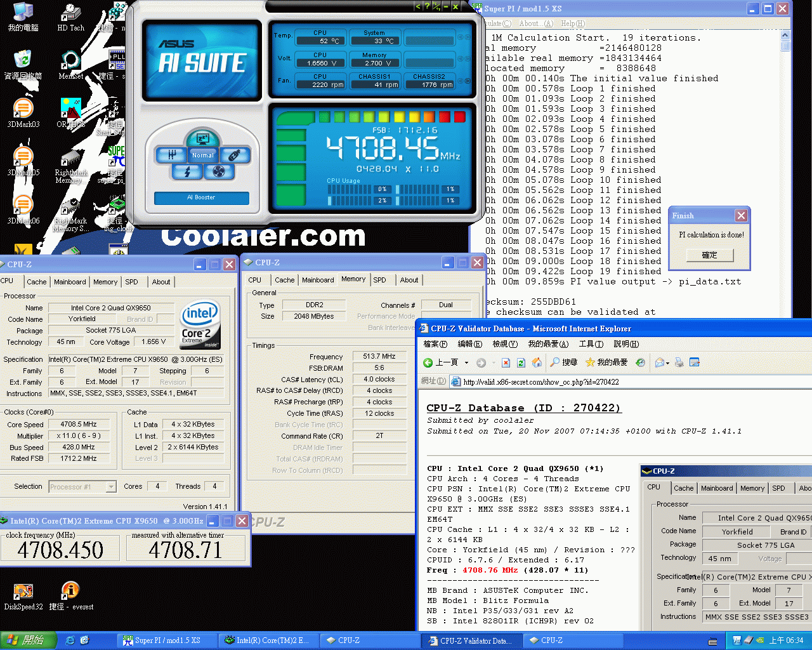Click the fan icon in AI Suite

click(x=219, y=171)
